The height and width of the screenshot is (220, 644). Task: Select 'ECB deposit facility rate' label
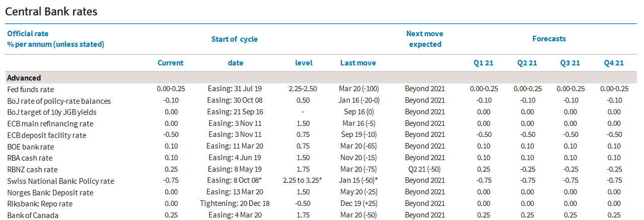click(x=47, y=135)
